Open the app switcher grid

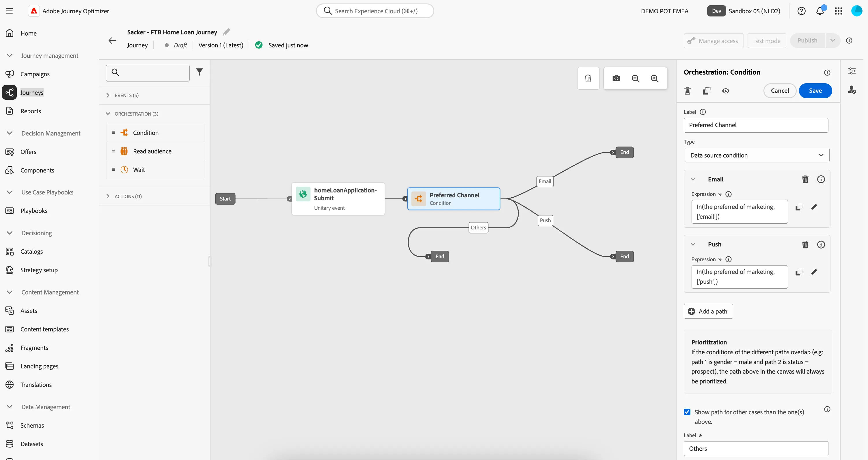point(838,11)
